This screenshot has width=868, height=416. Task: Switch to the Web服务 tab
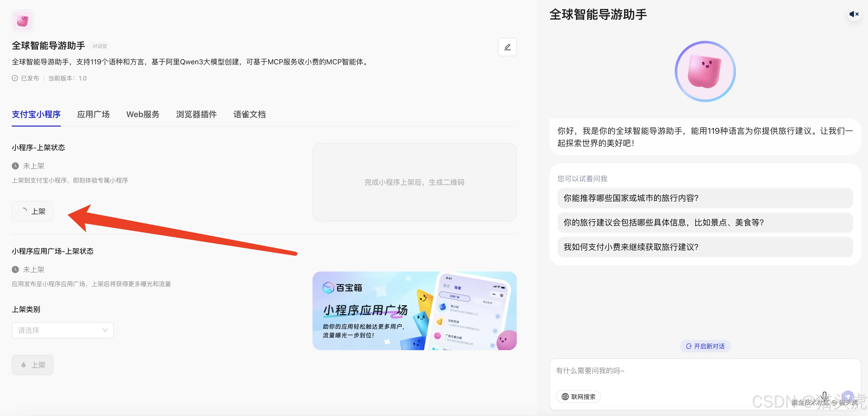(142, 115)
